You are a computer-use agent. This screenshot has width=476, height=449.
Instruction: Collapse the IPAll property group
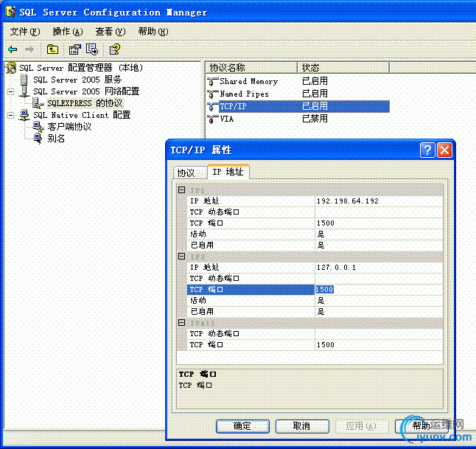tap(181, 322)
